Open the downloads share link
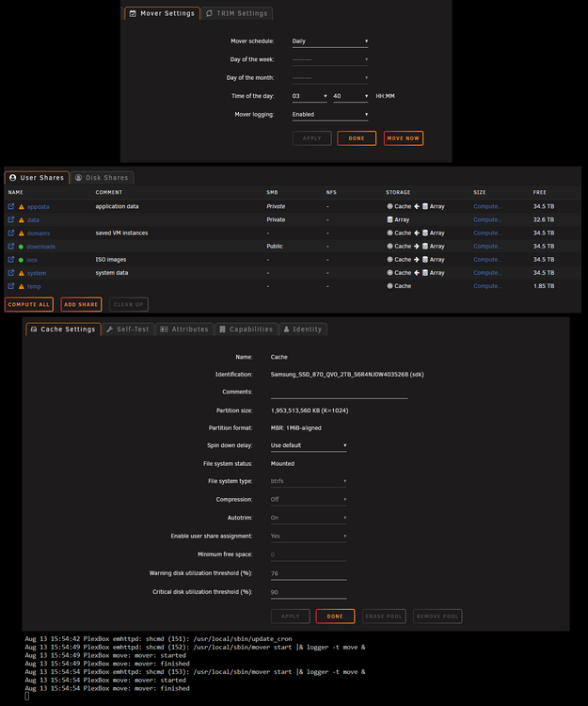 41,247
